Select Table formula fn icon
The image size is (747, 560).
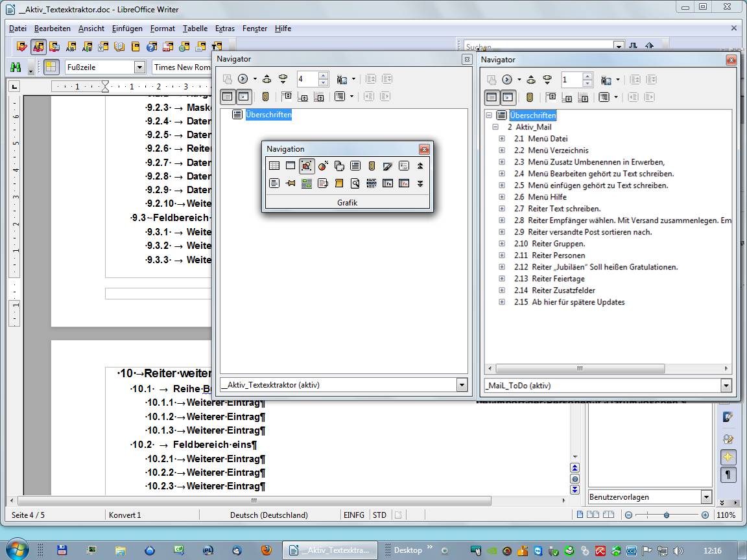click(387, 183)
